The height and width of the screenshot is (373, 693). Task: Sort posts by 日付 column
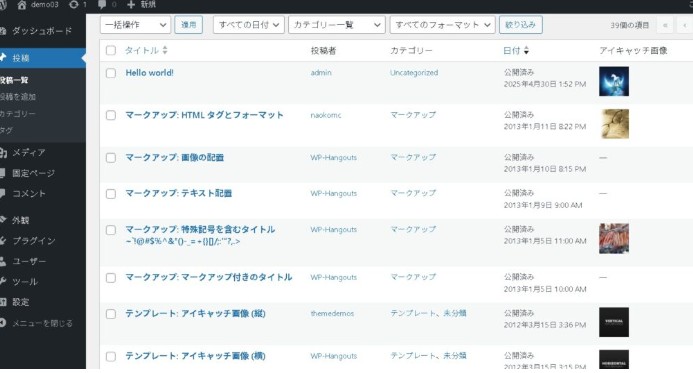(x=516, y=50)
